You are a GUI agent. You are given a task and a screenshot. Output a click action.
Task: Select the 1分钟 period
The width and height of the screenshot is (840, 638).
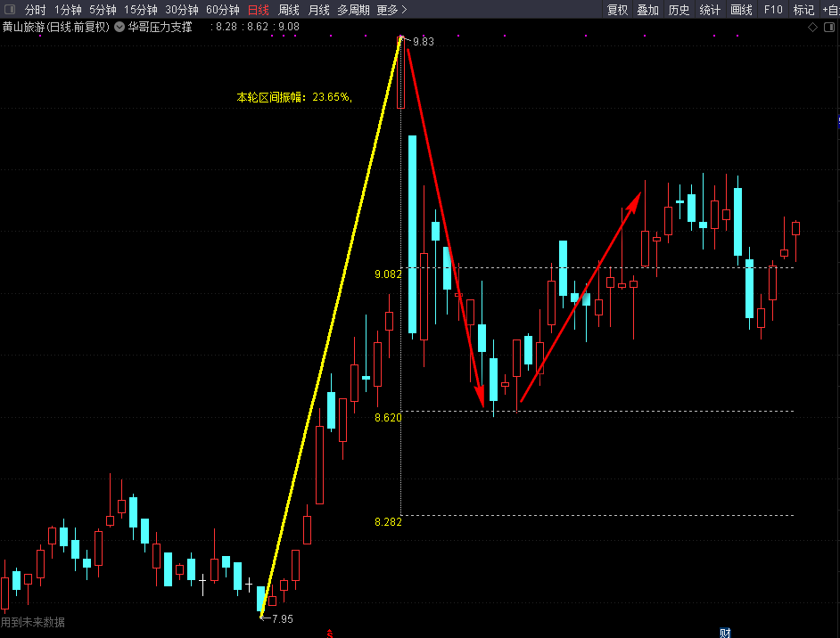click(68, 10)
